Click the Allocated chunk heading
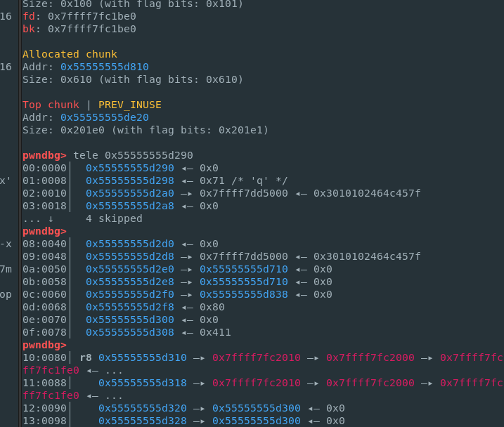The height and width of the screenshot is (427, 504). [70, 54]
